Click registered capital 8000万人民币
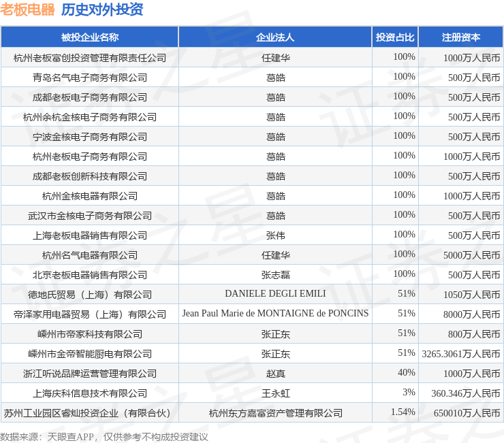 click(471, 314)
